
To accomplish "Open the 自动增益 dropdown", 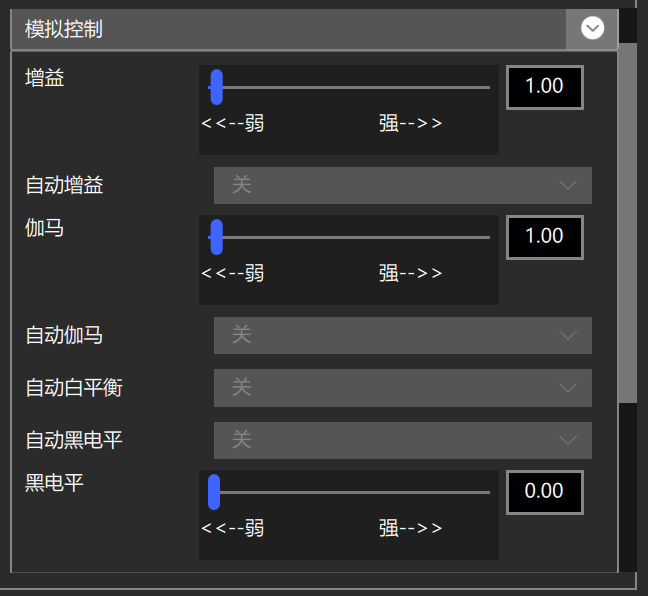I will (402, 185).
